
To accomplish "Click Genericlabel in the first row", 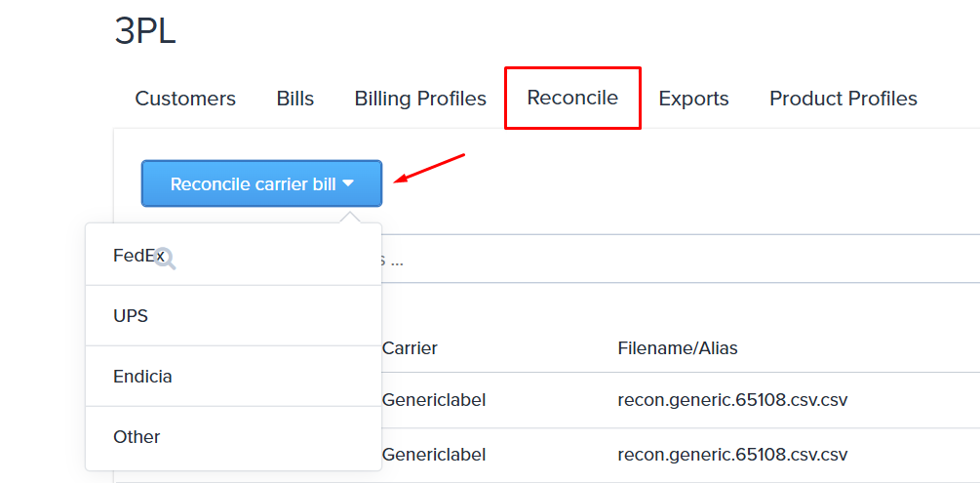I will [434, 400].
